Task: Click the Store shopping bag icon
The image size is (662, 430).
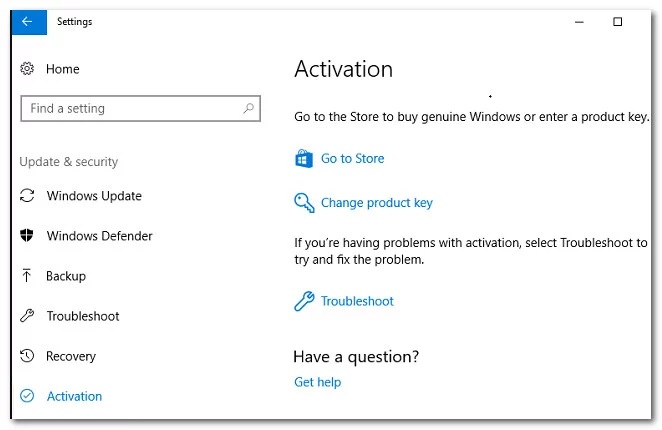Action: tap(304, 159)
